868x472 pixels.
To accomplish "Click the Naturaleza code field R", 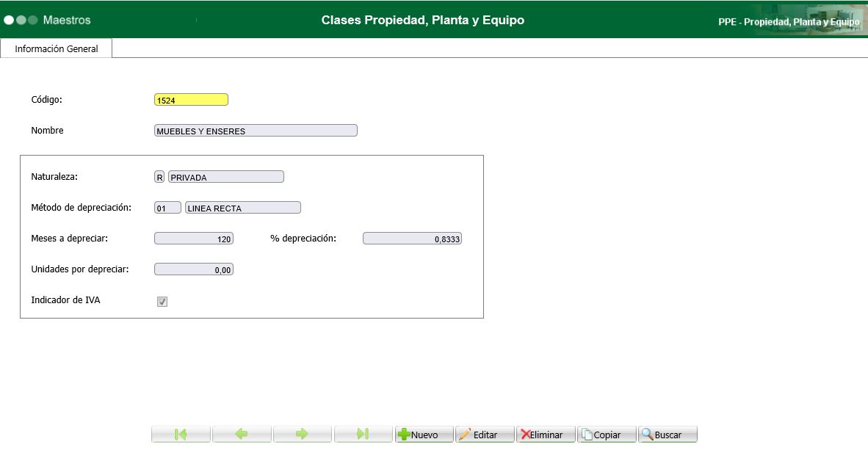I will tap(159, 177).
